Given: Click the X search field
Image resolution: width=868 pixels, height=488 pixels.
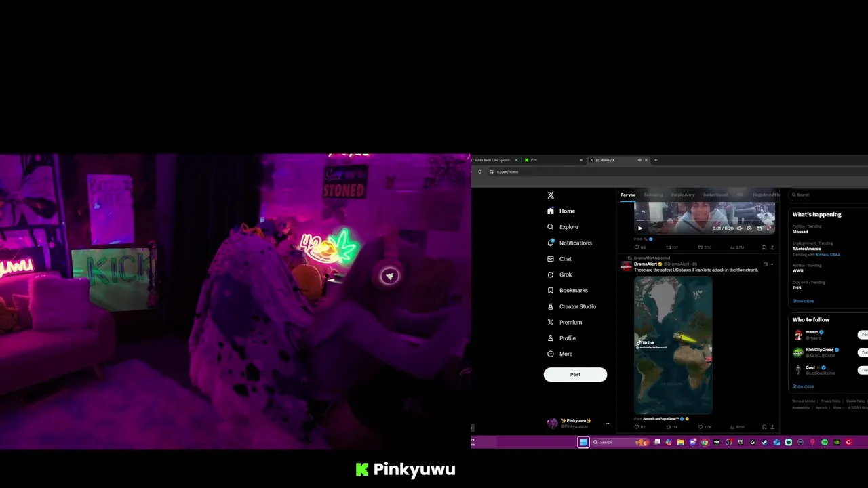Looking at the screenshot, I should 829,195.
